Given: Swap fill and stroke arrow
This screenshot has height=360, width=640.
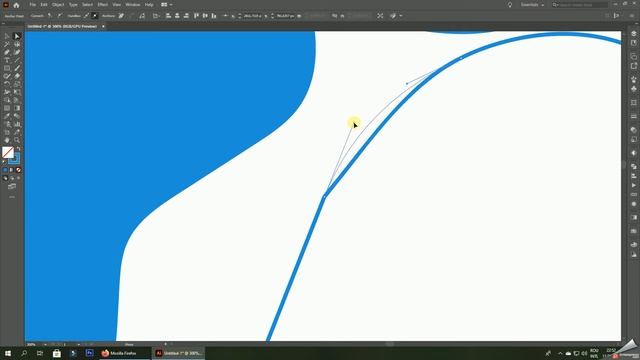Looking at the screenshot, I should (x=18, y=149).
